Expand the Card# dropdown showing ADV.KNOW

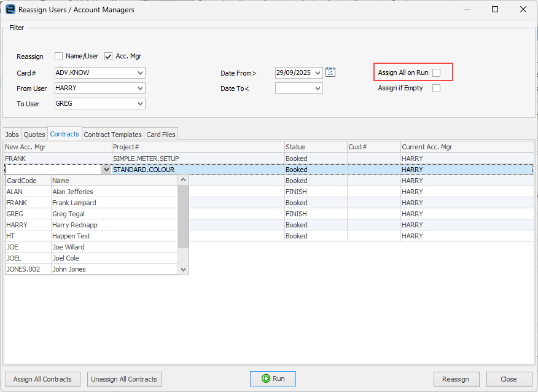click(x=141, y=73)
